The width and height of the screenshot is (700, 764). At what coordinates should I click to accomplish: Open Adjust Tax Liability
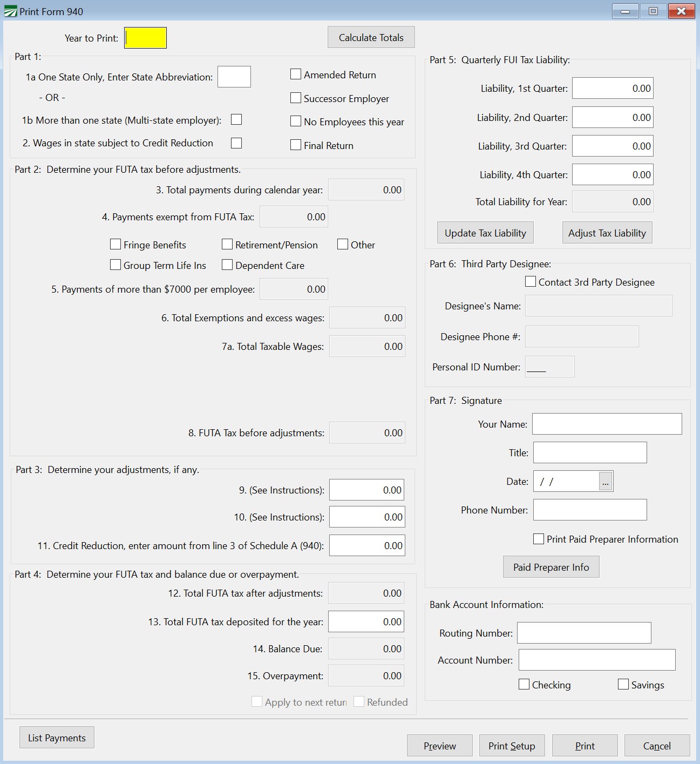[x=607, y=233]
